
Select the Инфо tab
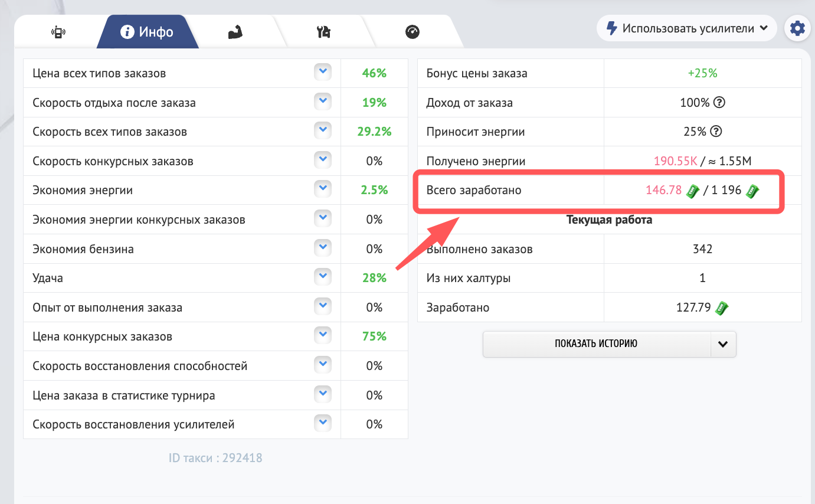[x=148, y=32]
